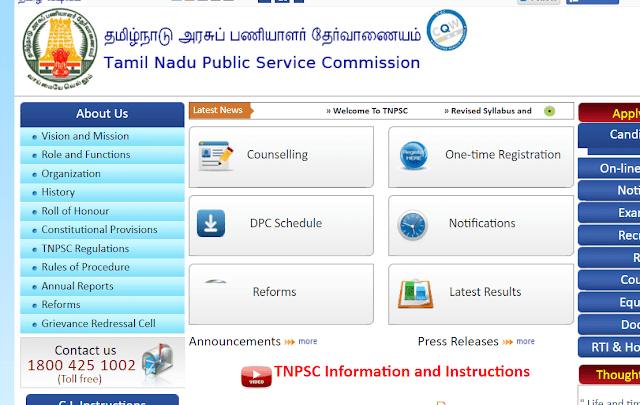Open TNPSC Regulations menu item
Screen dimensions: 640x405
coord(102,249)
